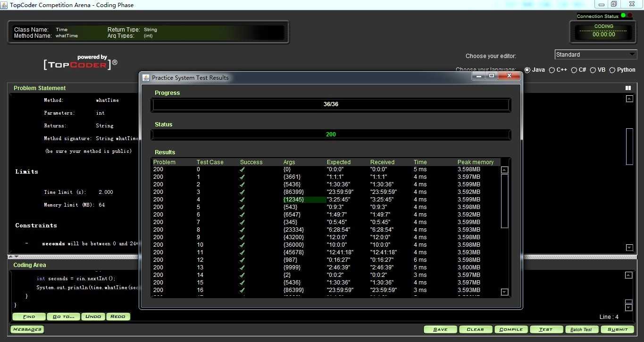Select the highlighted {12345} args cell

[304, 200]
